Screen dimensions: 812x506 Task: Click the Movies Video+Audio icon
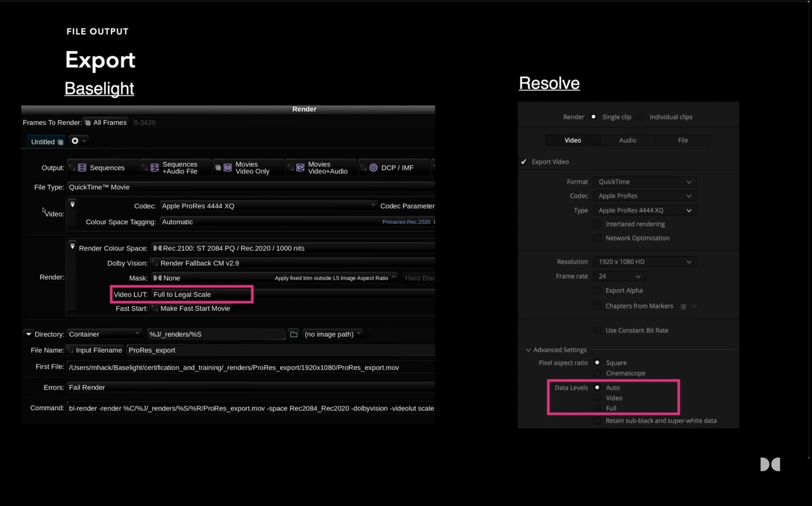300,168
